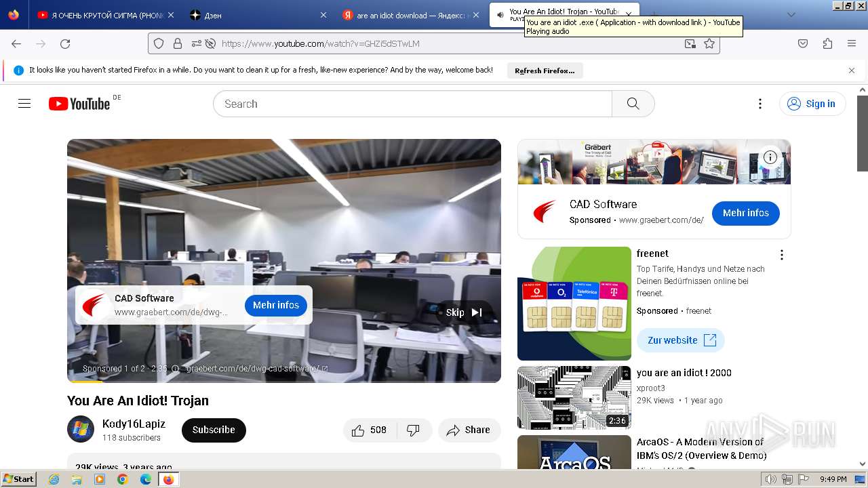868x488 pixels.
Task: Click Mehr infos in the video overlay
Action: pyautogui.click(x=276, y=305)
